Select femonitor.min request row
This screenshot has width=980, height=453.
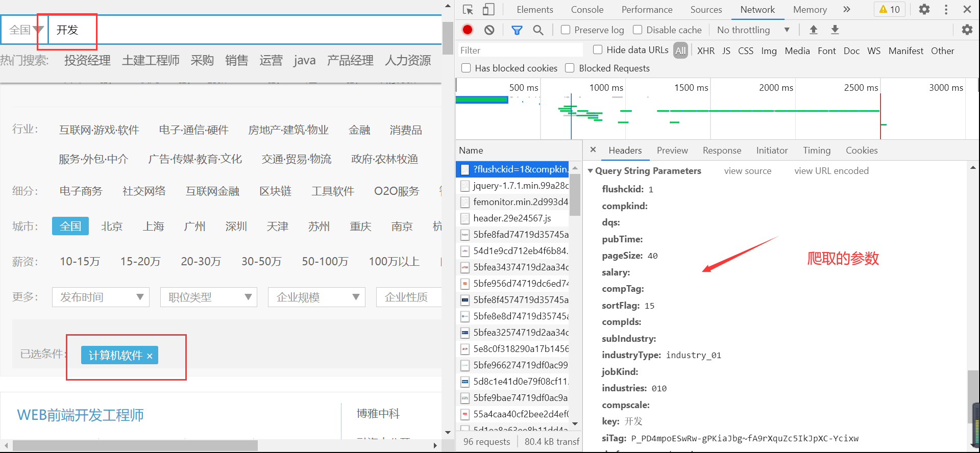(x=512, y=202)
